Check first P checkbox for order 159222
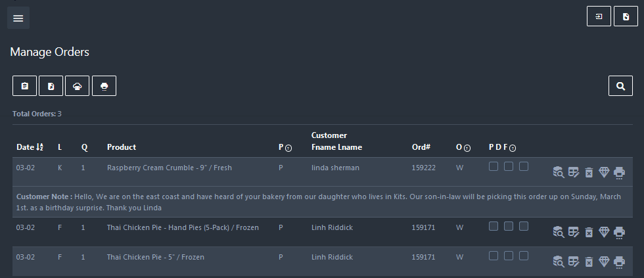 coord(494,166)
